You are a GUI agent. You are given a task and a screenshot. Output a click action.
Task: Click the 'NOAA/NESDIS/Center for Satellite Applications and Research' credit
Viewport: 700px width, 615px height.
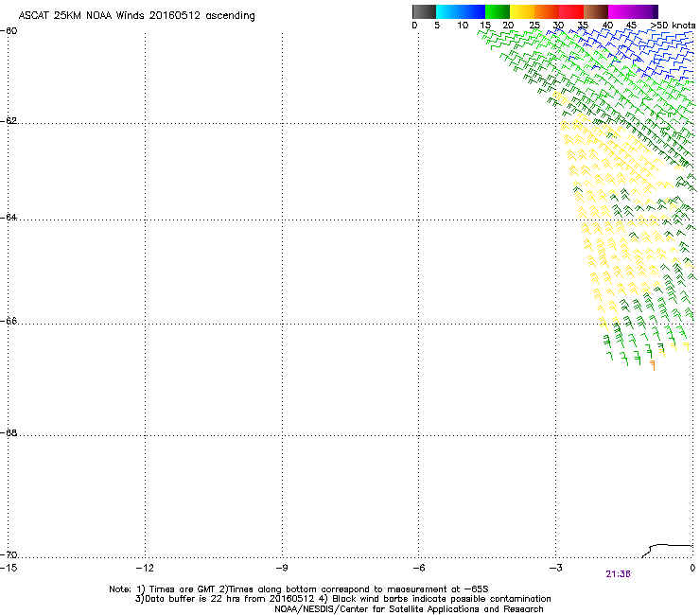point(409,609)
